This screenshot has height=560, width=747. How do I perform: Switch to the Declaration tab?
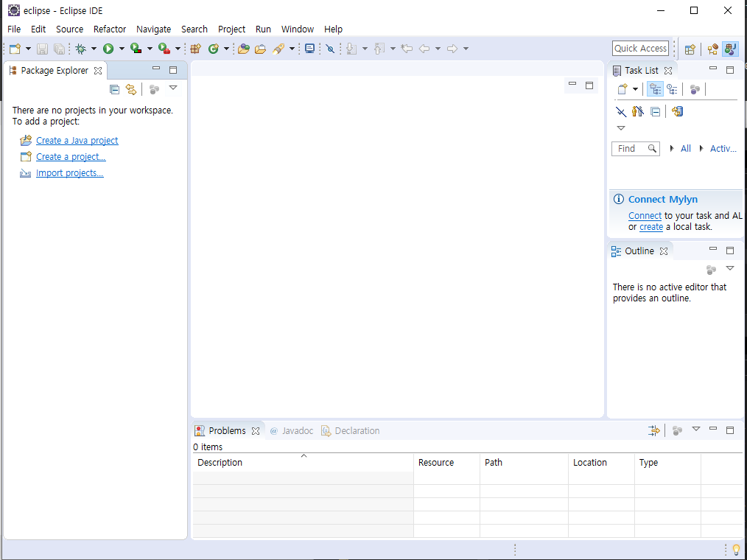click(x=351, y=431)
